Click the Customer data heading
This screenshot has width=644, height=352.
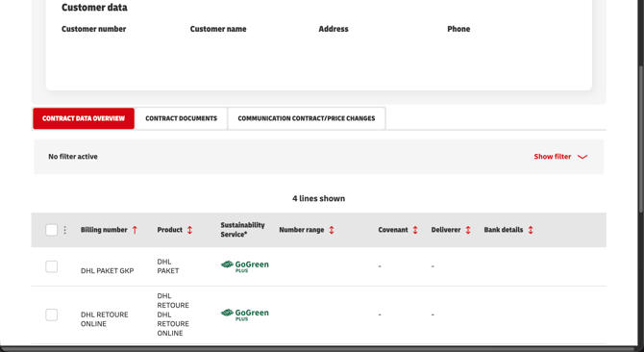94,8
